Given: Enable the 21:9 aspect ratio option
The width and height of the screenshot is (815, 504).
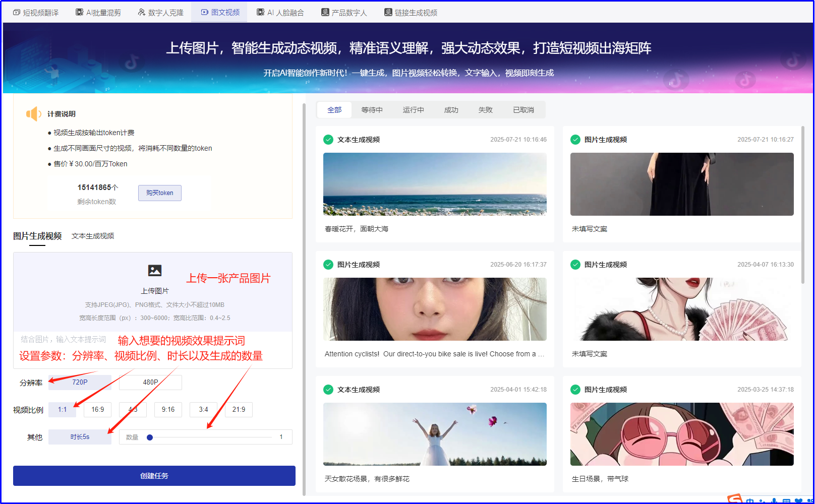Looking at the screenshot, I should tap(238, 409).
